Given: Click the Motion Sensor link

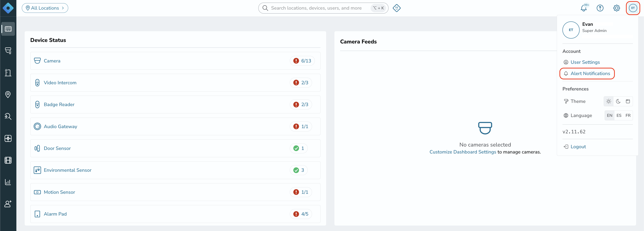Looking at the screenshot, I should click(59, 192).
